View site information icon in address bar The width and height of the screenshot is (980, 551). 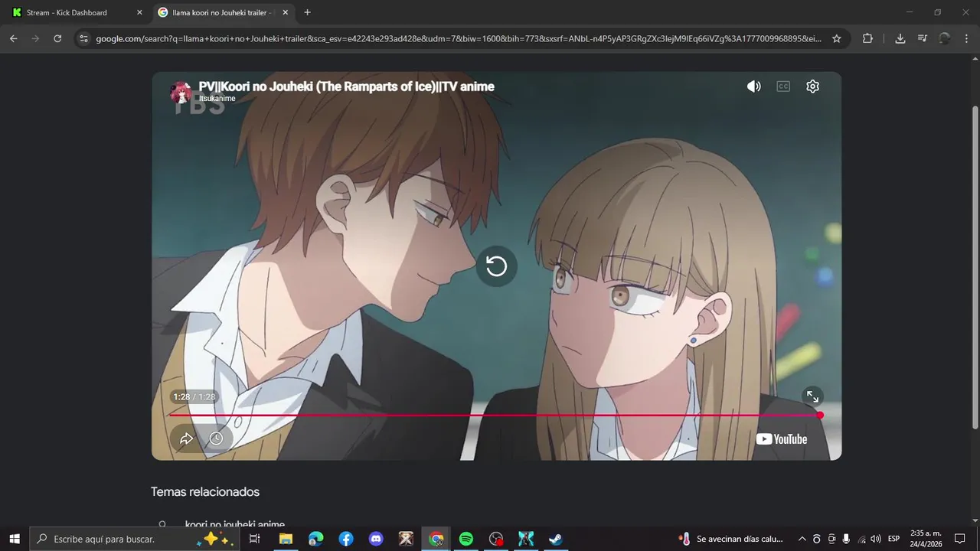pos(83,38)
